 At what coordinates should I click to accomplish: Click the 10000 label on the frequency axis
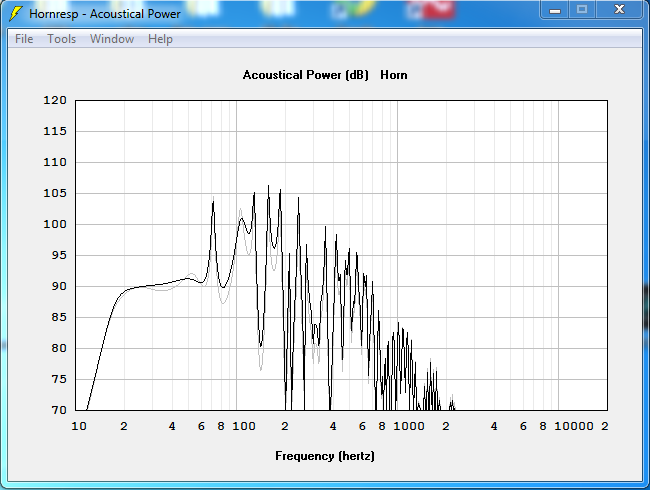574,426
